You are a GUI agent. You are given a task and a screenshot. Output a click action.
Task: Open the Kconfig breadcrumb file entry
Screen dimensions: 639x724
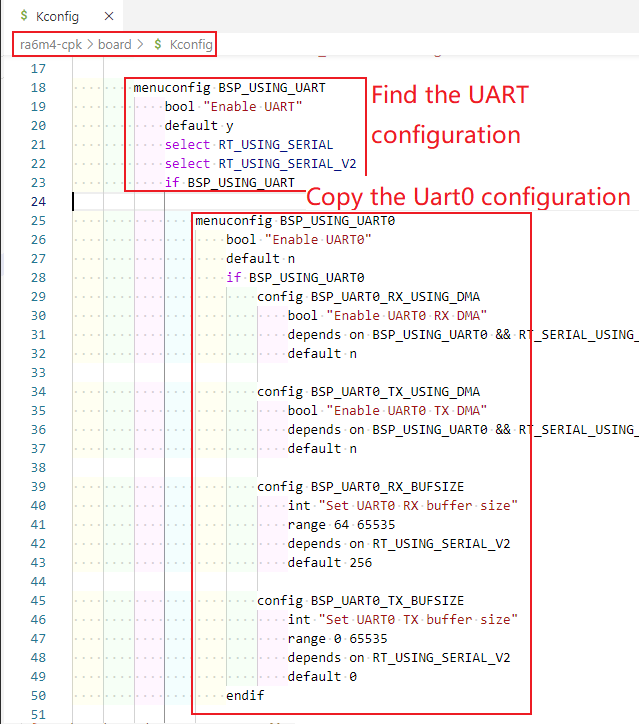tap(191, 45)
